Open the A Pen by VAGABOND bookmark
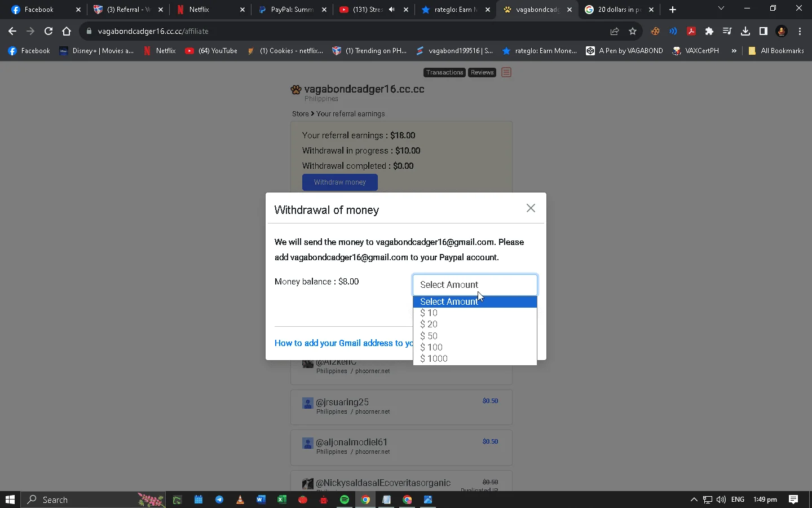The image size is (812, 508). tap(624, 51)
